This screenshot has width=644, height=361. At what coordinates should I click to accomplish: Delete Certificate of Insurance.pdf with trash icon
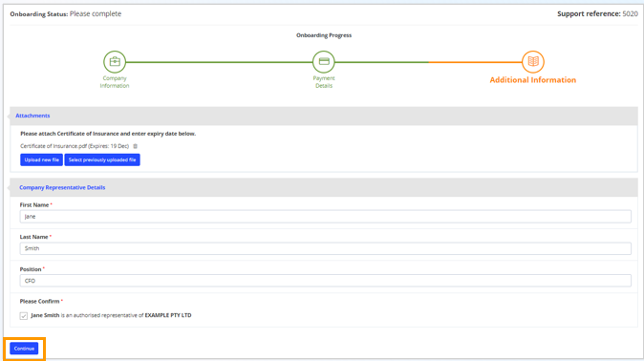click(x=135, y=146)
